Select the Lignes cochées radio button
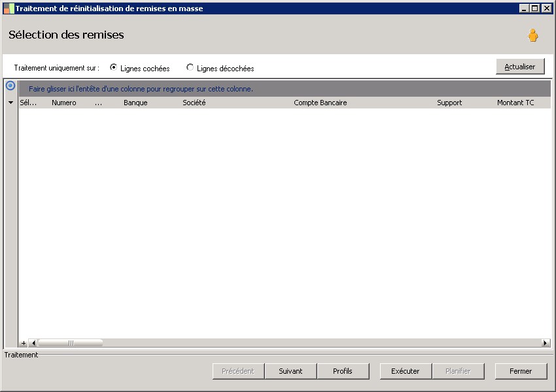 tap(113, 67)
